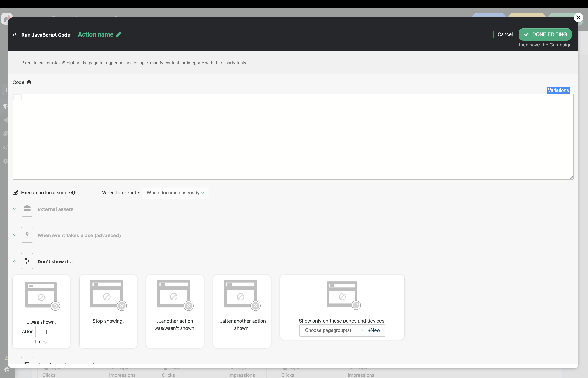Click inside the 'After 1 times' input field
The width and height of the screenshot is (588, 378).
47,332
